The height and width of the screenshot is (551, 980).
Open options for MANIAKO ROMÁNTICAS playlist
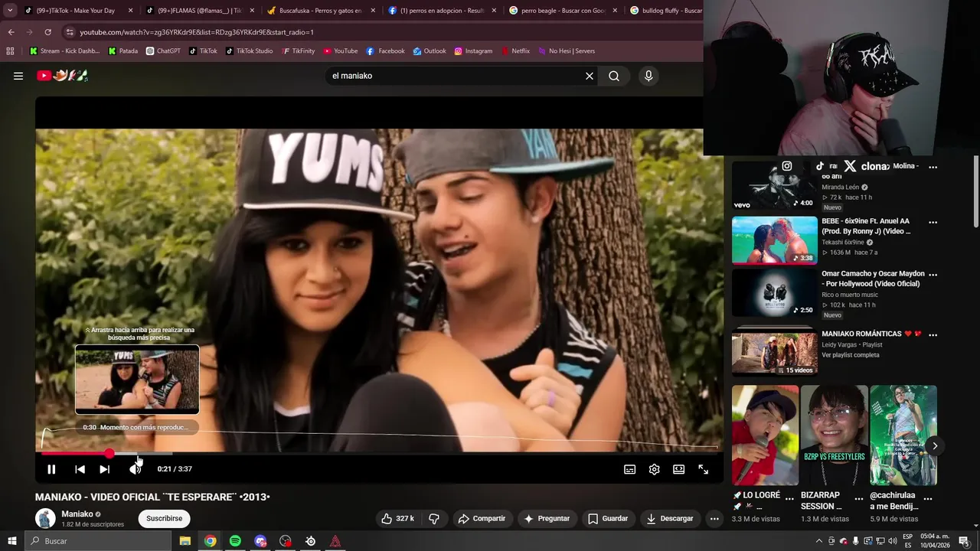[933, 334]
